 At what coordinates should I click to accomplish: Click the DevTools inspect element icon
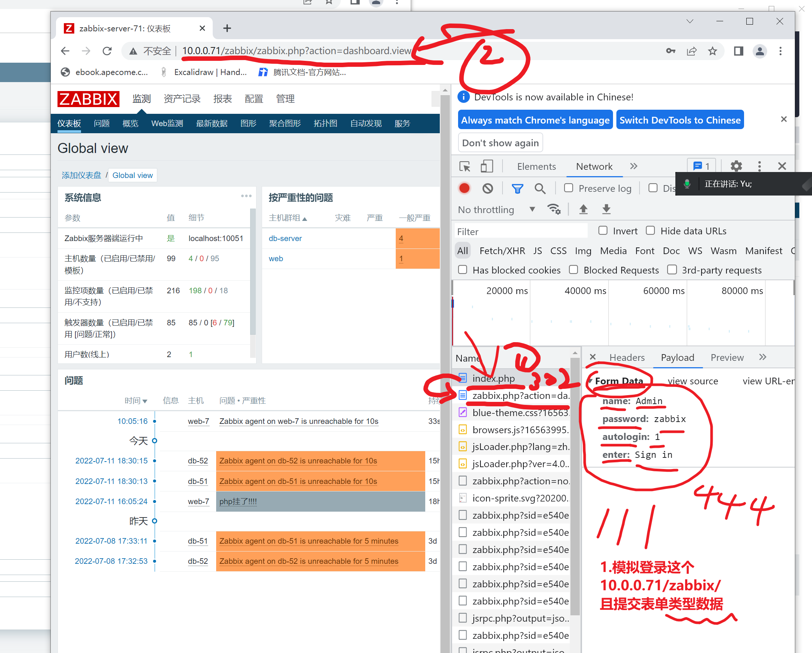click(465, 167)
